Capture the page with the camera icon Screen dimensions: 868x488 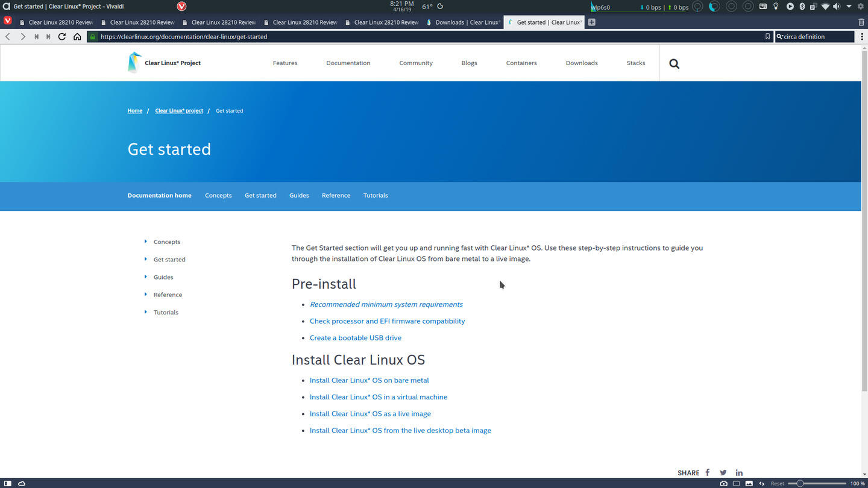[x=723, y=483]
